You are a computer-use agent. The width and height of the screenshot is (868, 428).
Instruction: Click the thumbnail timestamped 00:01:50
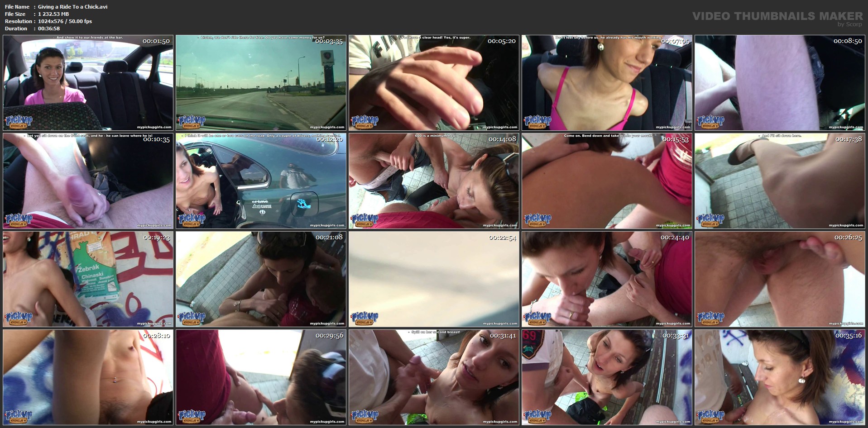[x=88, y=83]
